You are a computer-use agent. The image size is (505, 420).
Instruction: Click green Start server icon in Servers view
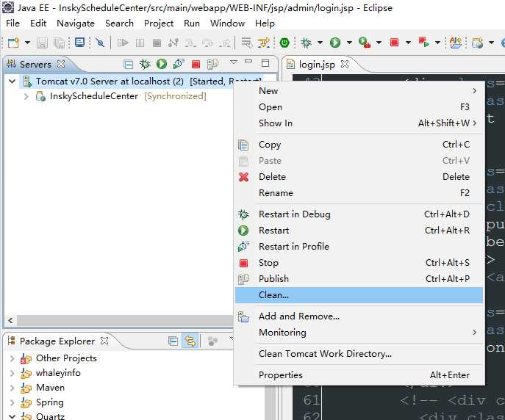click(162, 65)
